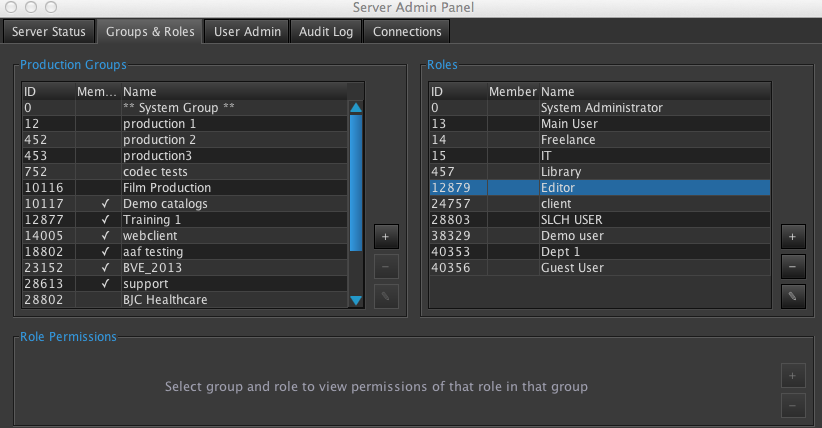This screenshot has width=822, height=428.
Task: Select the System Administrator role
Action: [601, 108]
